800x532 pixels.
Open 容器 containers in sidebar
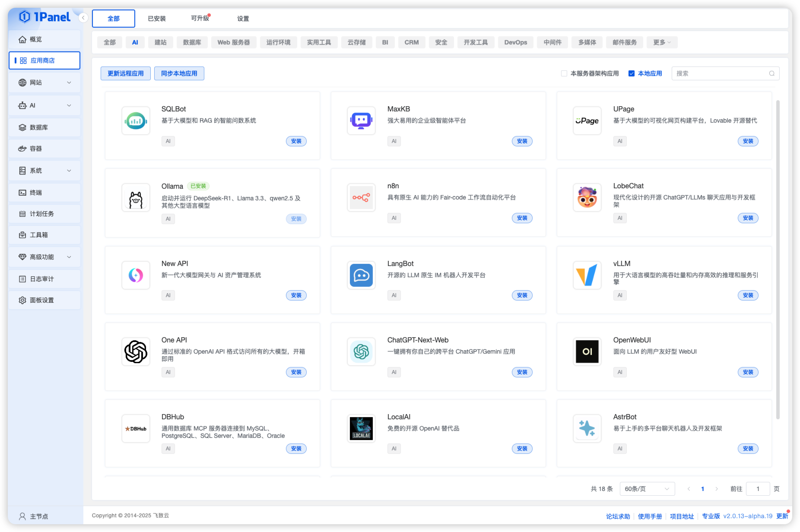pos(44,149)
